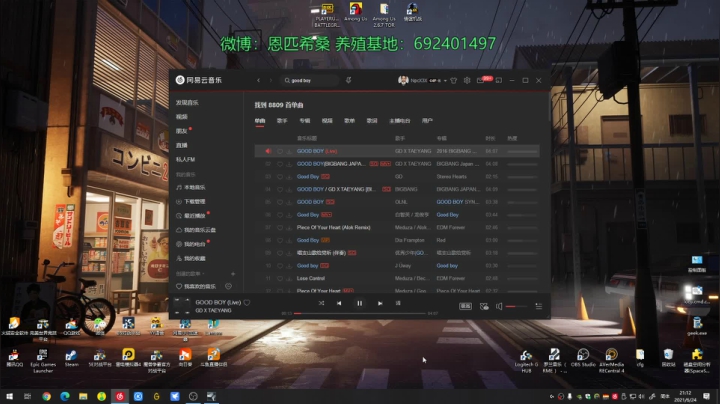Download the Piece Of Your Heart (Alok Remix) track

tap(289, 228)
